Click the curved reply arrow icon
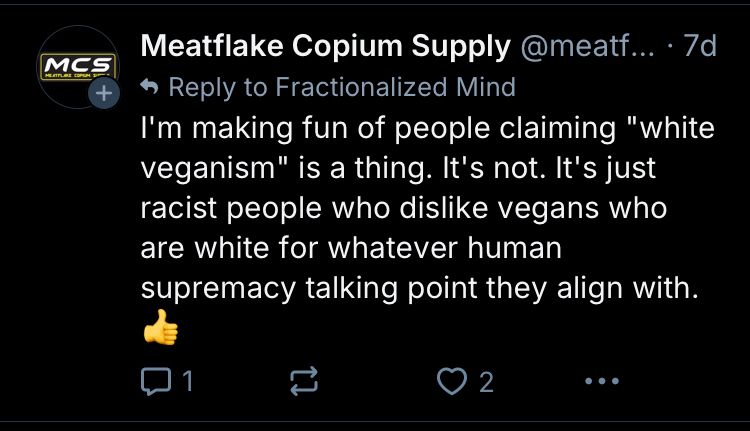Screen dimensions: 750x431 [149, 87]
